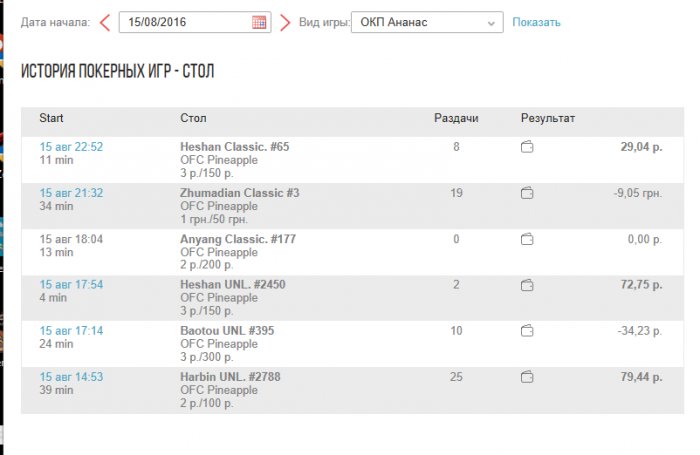Open wallet icon for Zhumadian Classic #3
This screenshot has width=700, height=455.
click(x=527, y=193)
